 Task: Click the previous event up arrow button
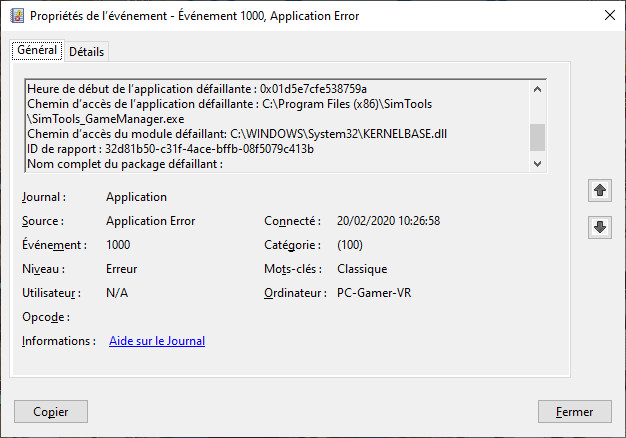click(600, 190)
